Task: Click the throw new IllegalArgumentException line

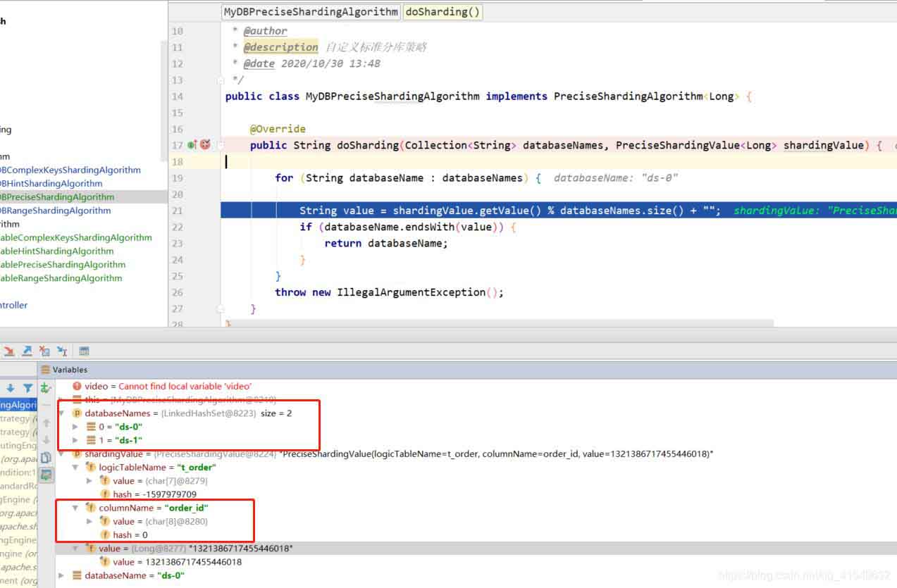Action: (x=390, y=292)
